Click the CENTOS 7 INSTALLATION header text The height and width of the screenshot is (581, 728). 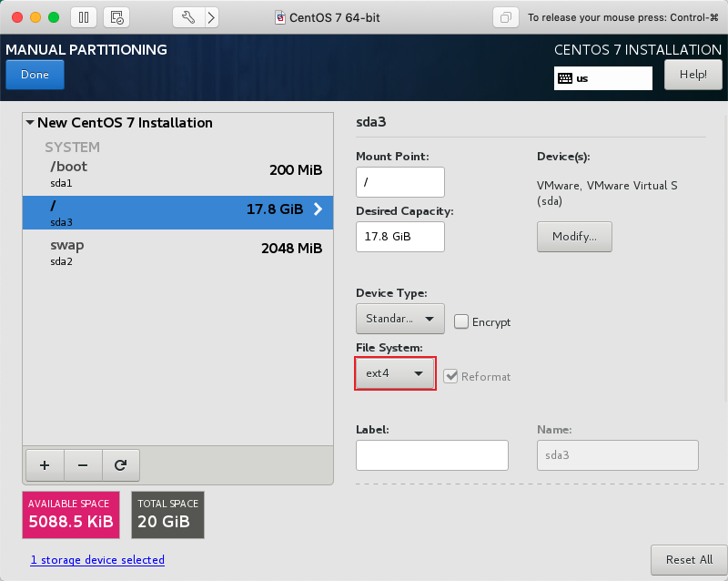(x=638, y=50)
